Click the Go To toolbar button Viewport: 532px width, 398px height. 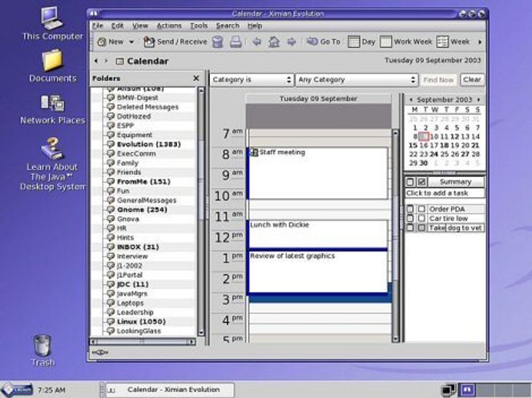point(324,42)
